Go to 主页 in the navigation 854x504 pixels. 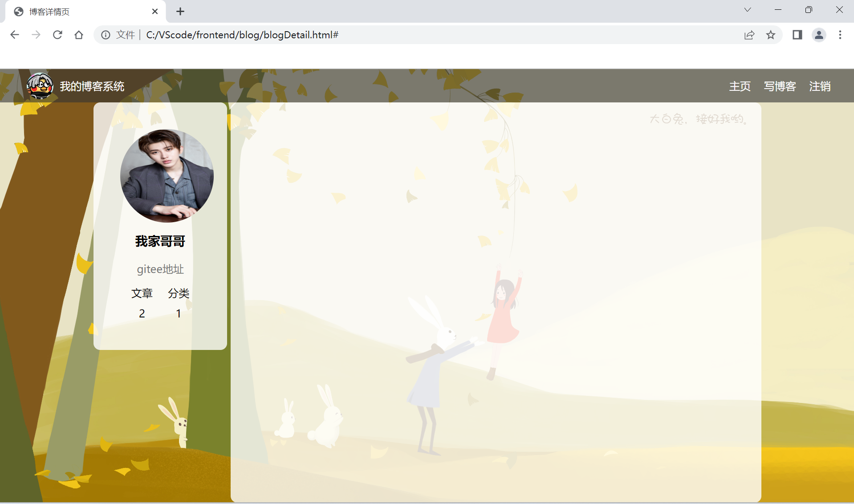pos(740,86)
